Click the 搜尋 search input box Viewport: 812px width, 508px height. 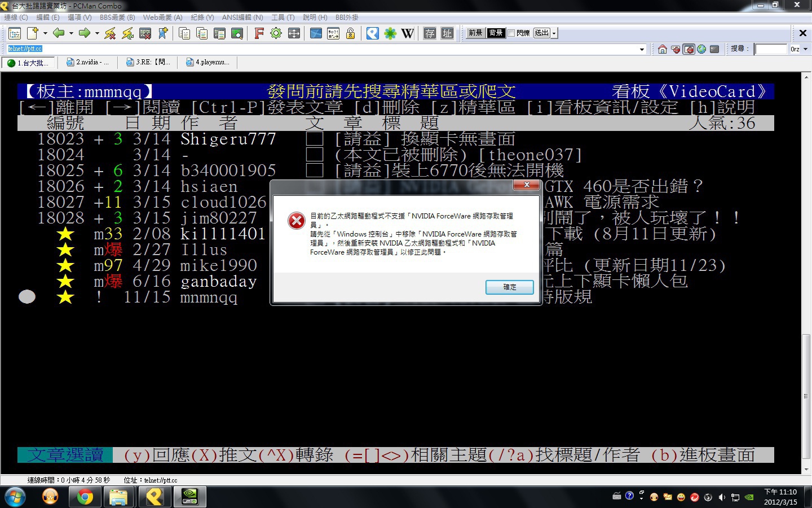[x=771, y=49]
